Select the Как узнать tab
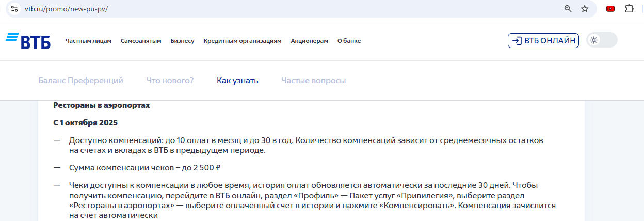Image resolution: width=644 pixels, height=221 pixels. (237, 81)
